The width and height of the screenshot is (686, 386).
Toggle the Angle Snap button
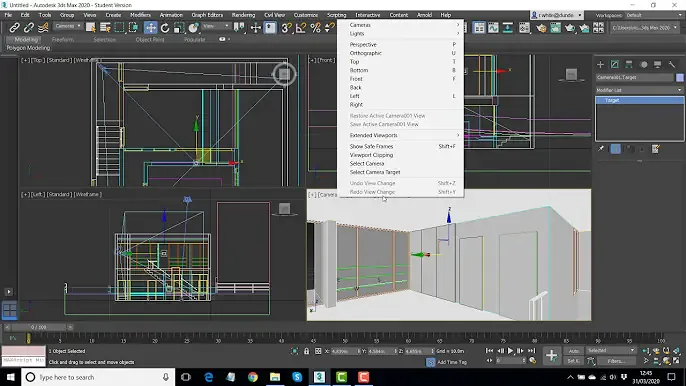[301, 28]
